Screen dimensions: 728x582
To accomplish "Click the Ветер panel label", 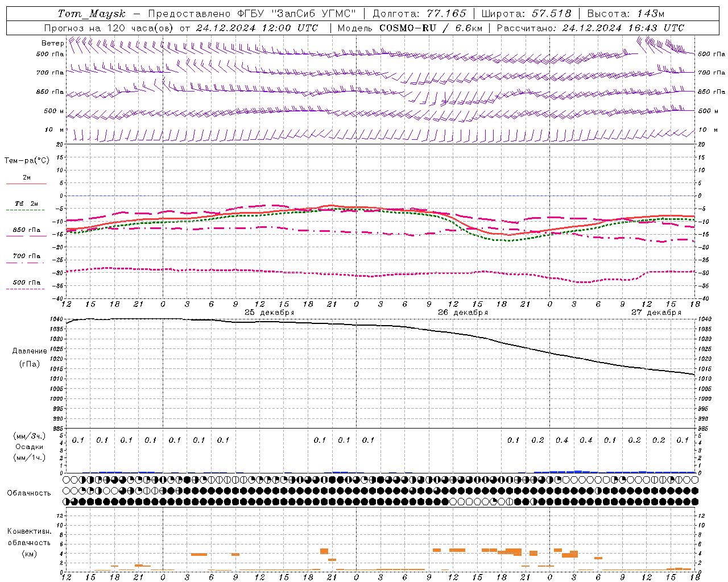I will click(x=52, y=43).
